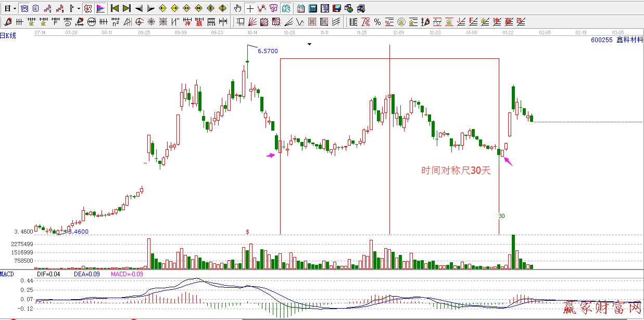Viewport: 644px width, 320px height.
Task: Open the calendar date icon
Action: 301,8
